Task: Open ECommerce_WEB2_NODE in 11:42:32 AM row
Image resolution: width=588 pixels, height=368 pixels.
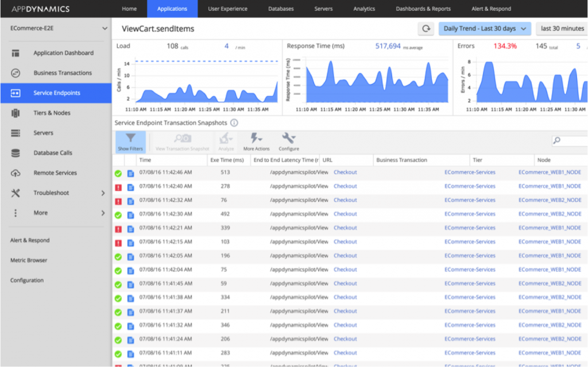Action: [550, 200]
